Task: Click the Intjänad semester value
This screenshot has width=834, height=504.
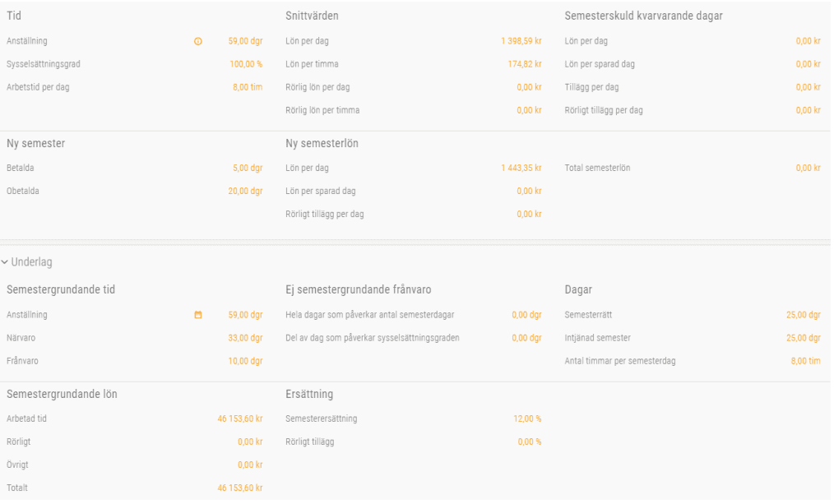Action: (x=804, y=338)
